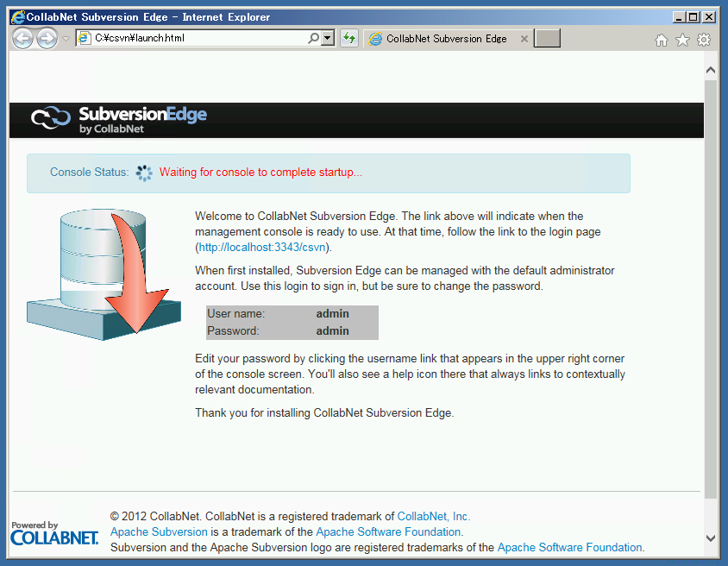Open Apache Software Foundation link in last footer line
The image size is (728, 566).
[569, 547]
